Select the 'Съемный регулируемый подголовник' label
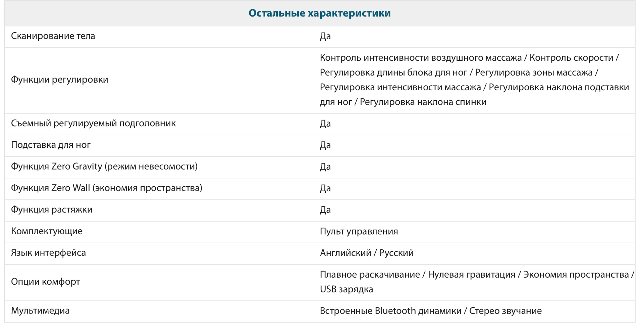 pyautogui.click(x=93, y=124)
